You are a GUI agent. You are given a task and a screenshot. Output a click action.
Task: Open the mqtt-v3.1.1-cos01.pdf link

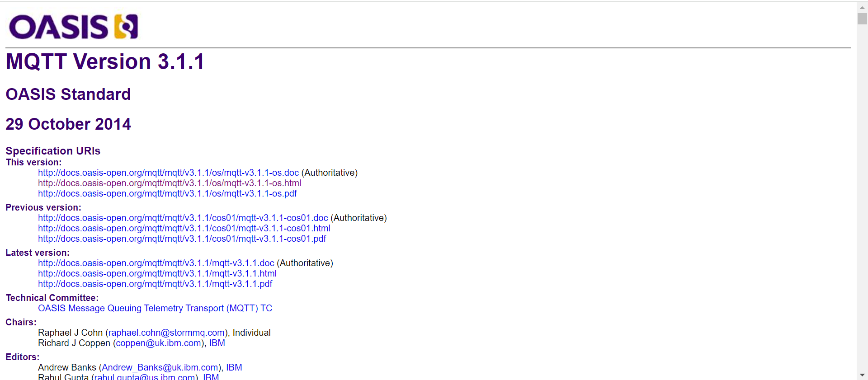pyautogui.click(x=182, y=239)
